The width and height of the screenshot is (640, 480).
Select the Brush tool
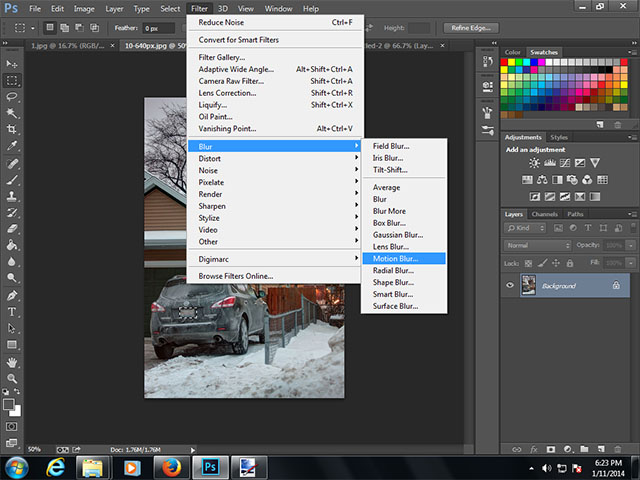click(12, 180)
